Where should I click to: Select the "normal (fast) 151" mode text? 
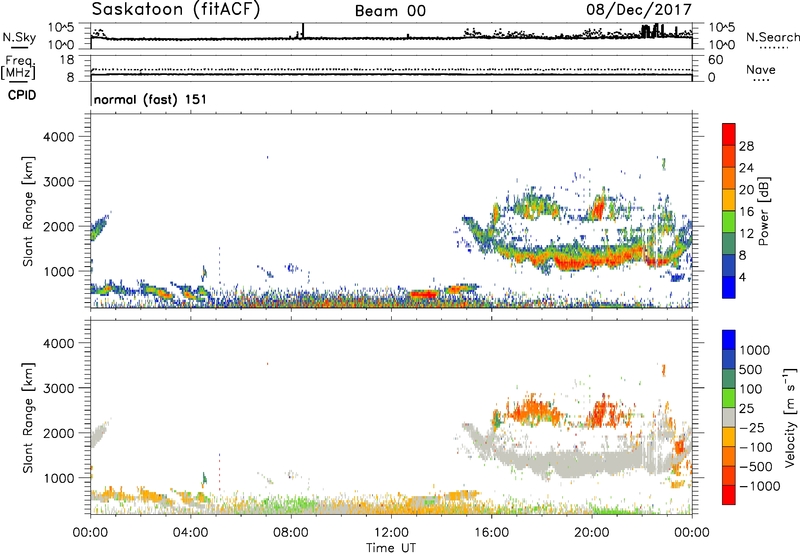150,99
